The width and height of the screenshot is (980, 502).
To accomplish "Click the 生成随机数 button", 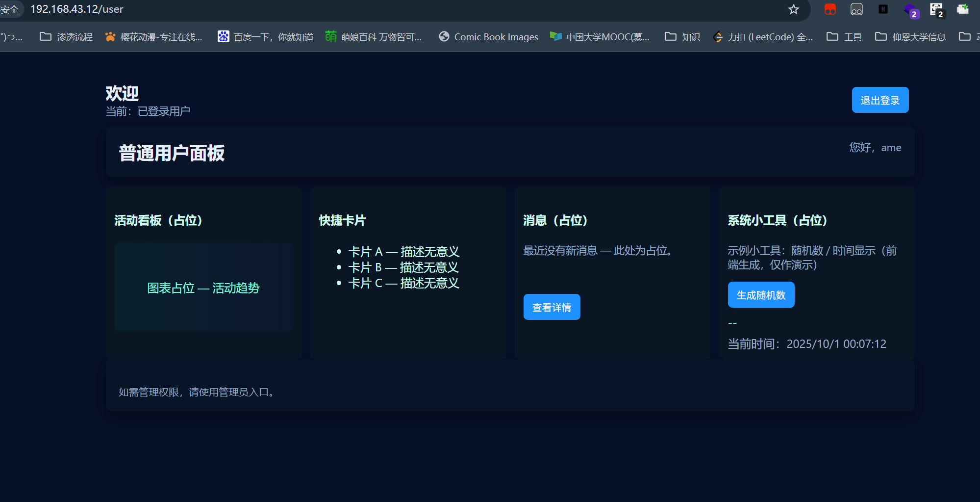I will click(x=761, y=295).
